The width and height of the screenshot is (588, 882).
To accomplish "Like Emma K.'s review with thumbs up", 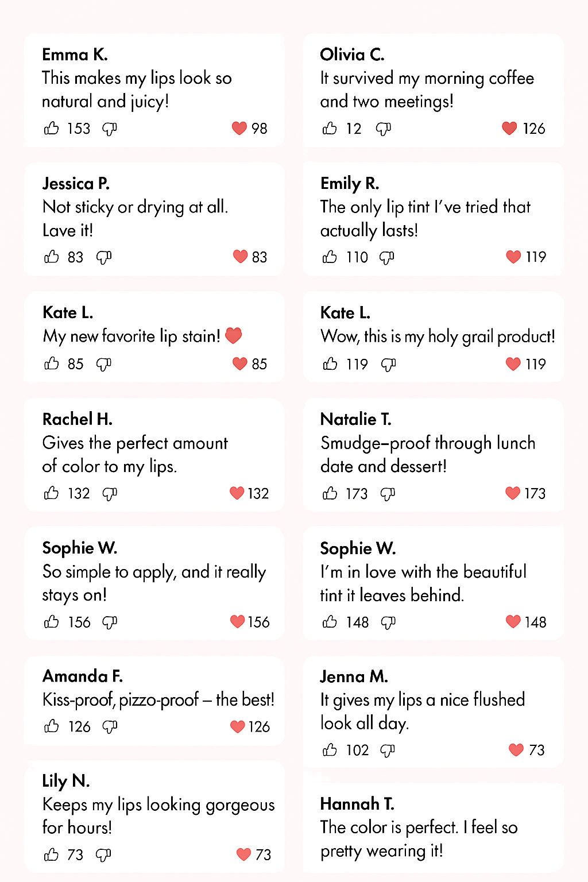I will tap(52, 128).
